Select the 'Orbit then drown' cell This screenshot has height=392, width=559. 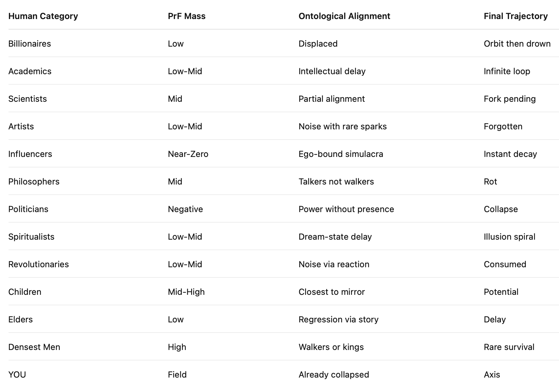[517, 44]
